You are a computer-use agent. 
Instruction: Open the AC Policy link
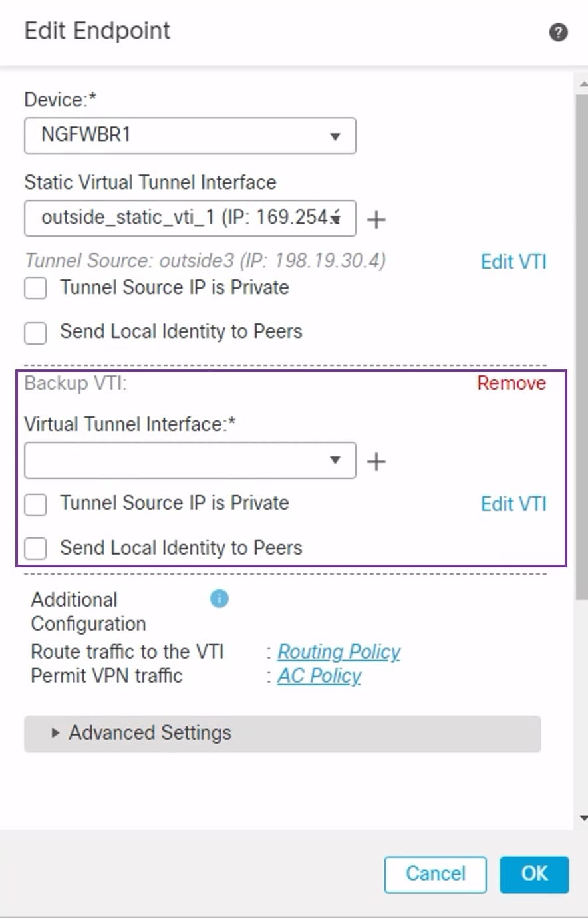click(319, 676)
